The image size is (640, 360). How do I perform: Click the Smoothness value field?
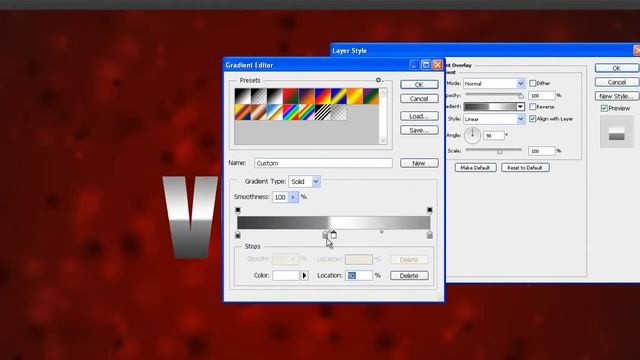(280, 197)
